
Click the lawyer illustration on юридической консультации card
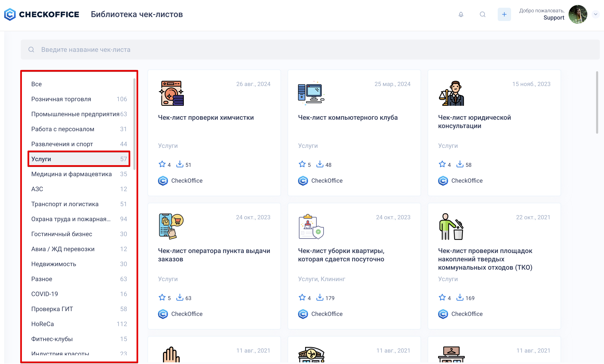(x=451, y=93)
